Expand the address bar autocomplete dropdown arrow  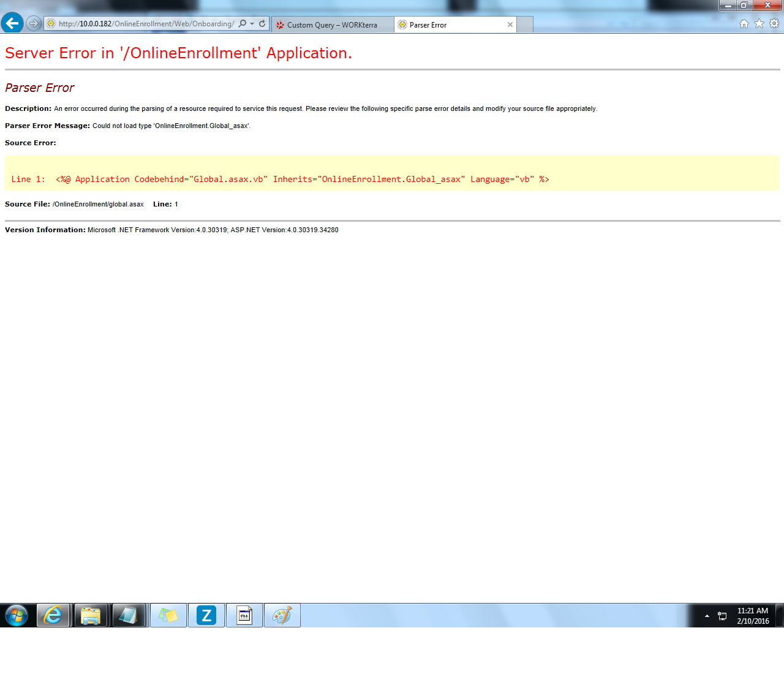coord(252,24)
